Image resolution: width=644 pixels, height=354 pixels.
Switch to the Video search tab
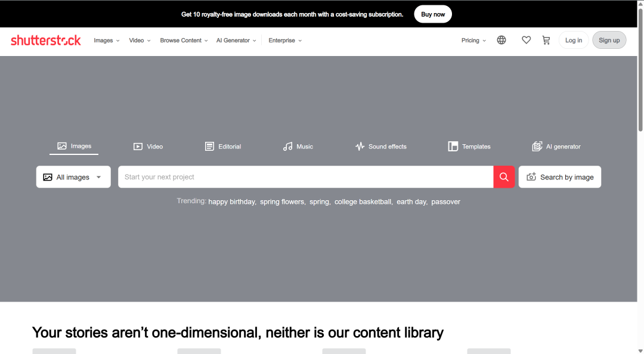pyautogui.click(x=148, y=147)
